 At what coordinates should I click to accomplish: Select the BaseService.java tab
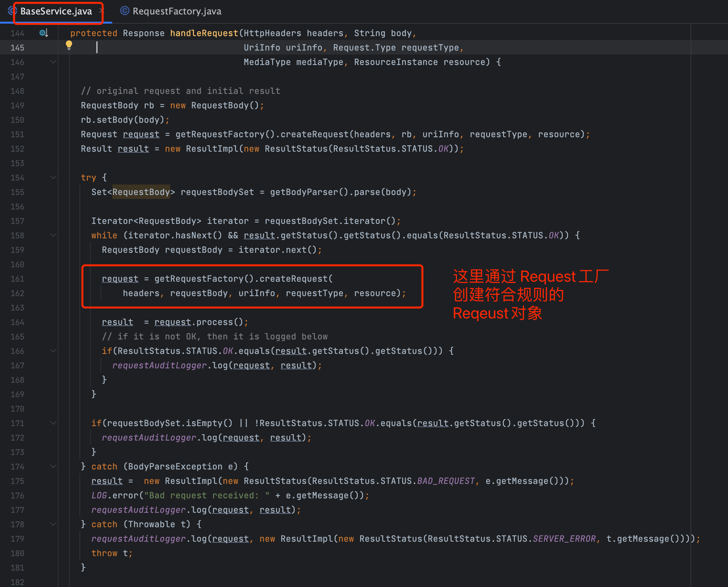(56, 11)
